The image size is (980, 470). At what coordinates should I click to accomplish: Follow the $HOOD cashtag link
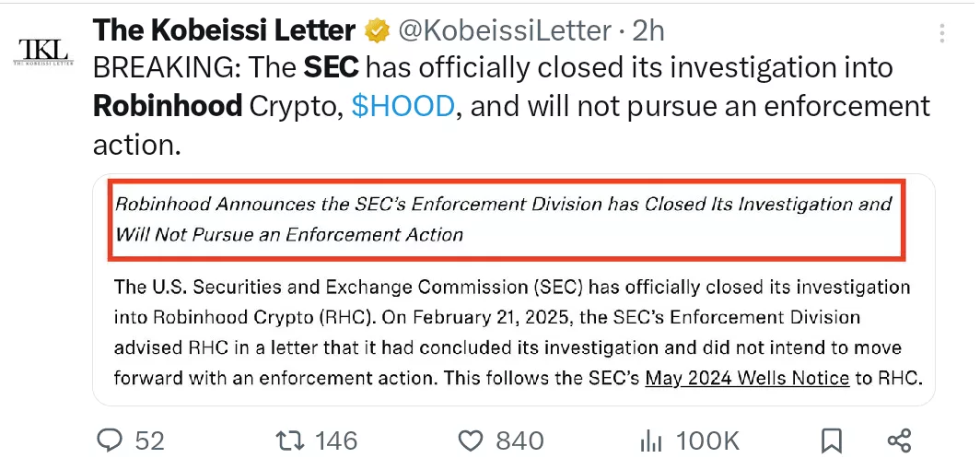403,107
